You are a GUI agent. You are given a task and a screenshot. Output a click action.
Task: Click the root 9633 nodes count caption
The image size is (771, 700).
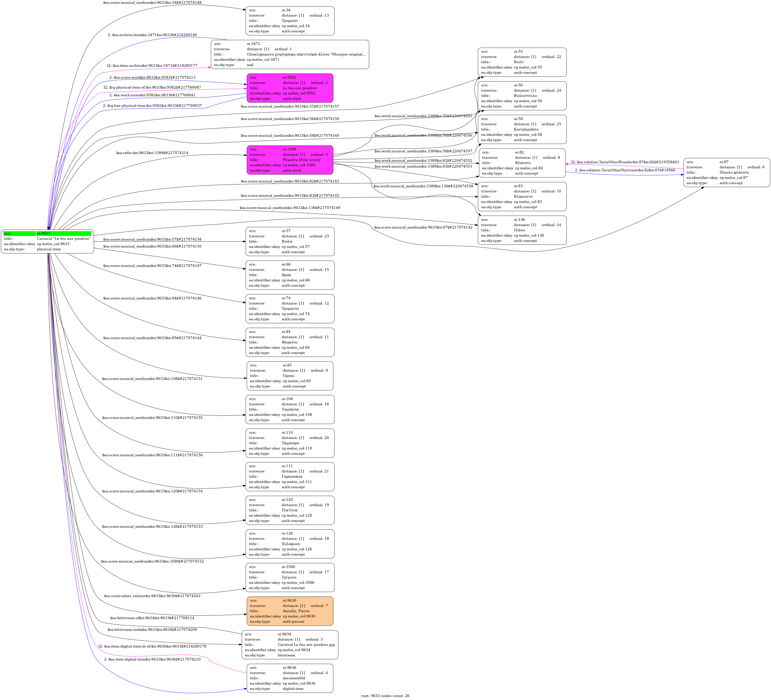385,696
